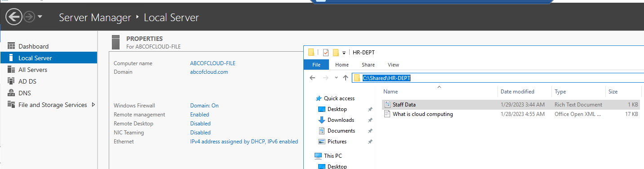The width and height of the screenshot is (644, 169).
Task: Click the All Servers icon
Action: pos(11,70)
